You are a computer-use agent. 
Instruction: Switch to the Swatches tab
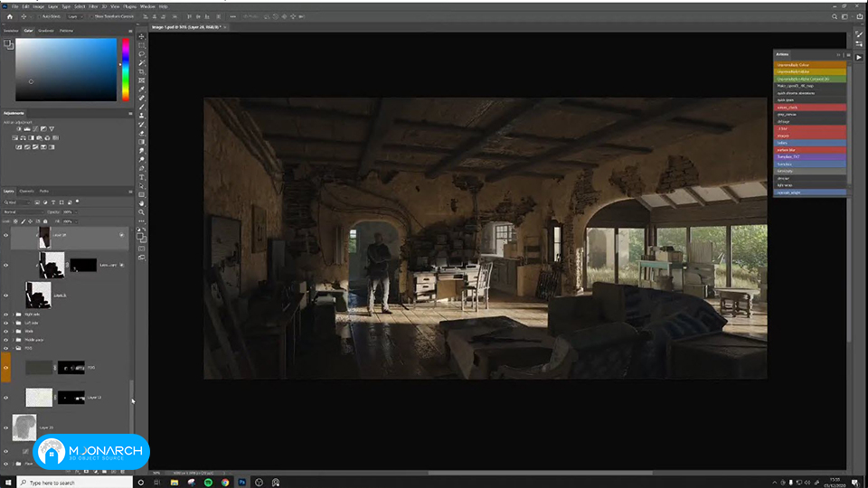pos(11,31)
